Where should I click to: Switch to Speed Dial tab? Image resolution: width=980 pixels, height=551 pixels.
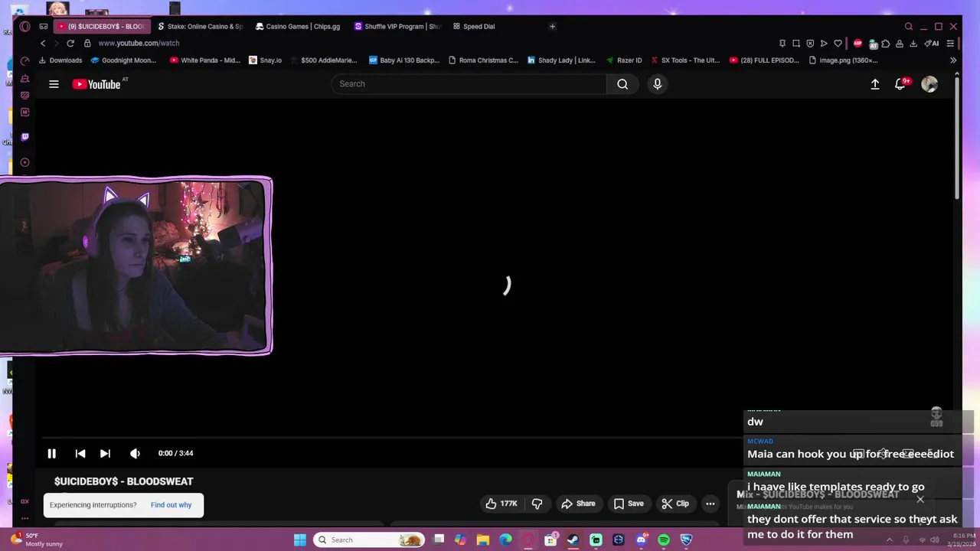[475, 26]
